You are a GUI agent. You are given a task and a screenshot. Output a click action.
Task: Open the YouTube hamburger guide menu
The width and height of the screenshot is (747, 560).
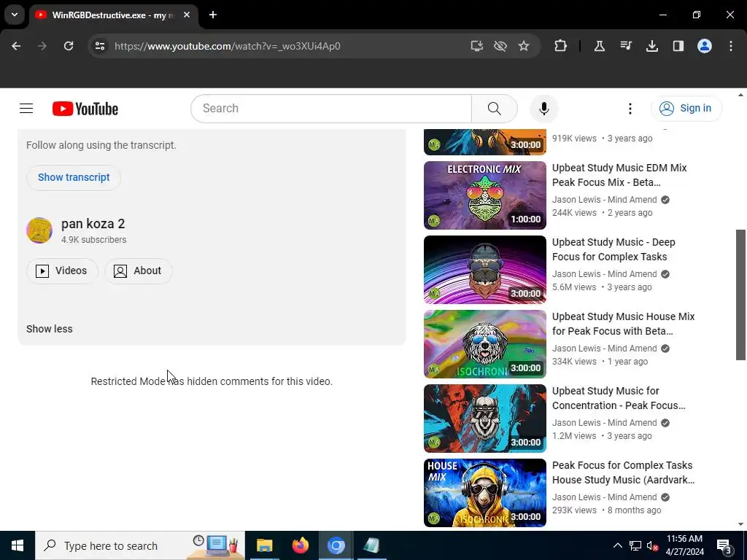coord(26,109)
